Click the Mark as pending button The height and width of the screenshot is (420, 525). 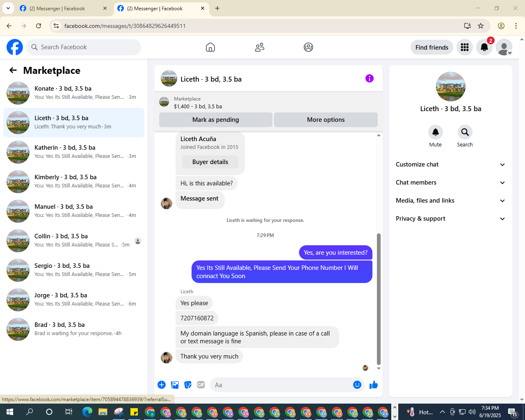coord(216,120)
